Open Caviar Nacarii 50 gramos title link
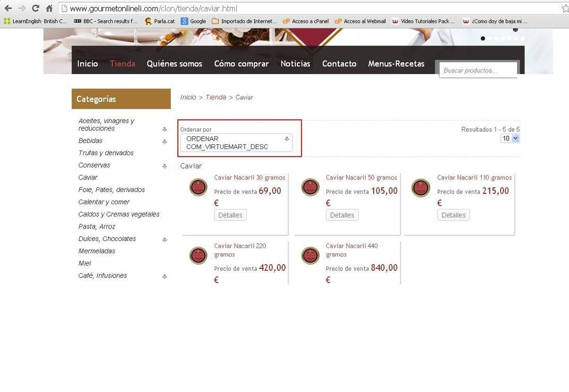The height and width of the screenshot is (392, 569). 362,177
